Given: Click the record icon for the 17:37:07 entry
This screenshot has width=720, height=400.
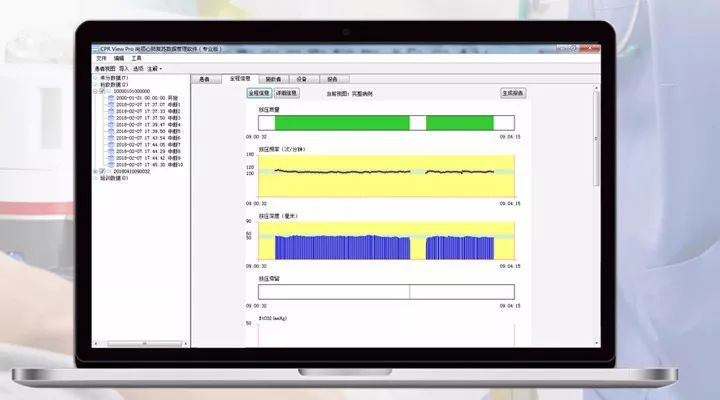Looking at the screenshot, I should (x=111, y=104).
